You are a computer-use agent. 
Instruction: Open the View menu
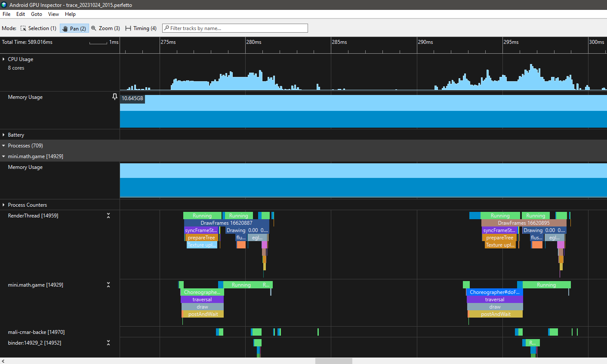(x=53, y=14)
